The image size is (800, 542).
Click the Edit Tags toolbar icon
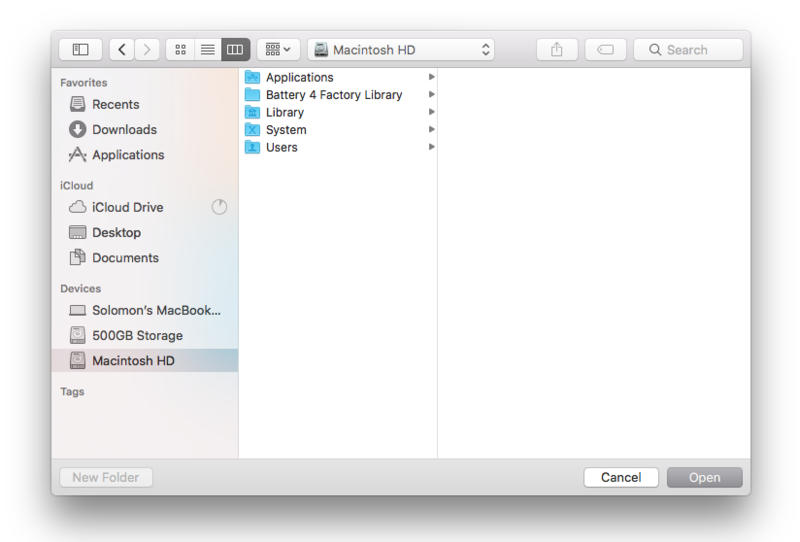(605, 50)
